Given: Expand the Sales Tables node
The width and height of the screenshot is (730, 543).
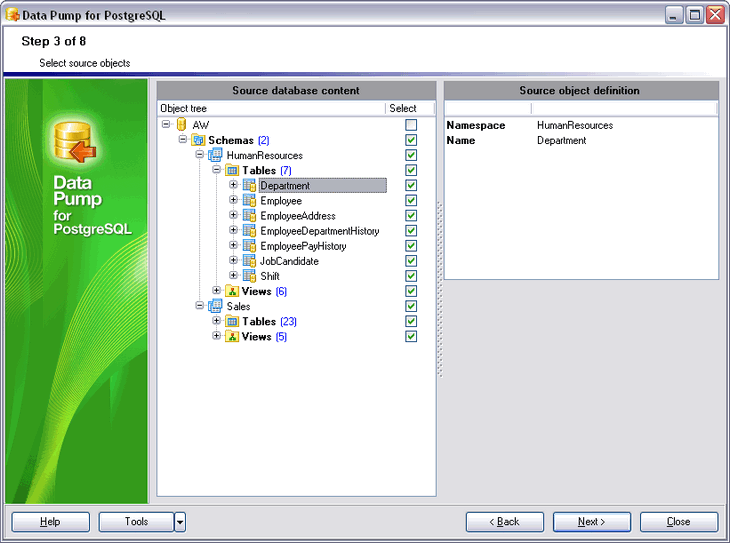Looking at the screenshot, I should click(x=217, y=321).
